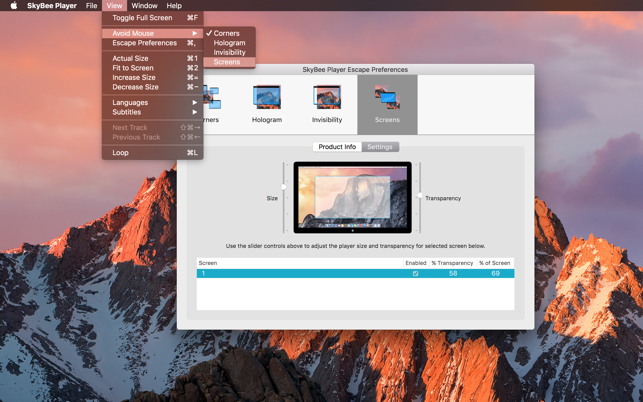The width and height of the screenshot is (643, 402).
Task: Toggle the Enabled checkbox for screen 1
Action: (x=415, y=274)
